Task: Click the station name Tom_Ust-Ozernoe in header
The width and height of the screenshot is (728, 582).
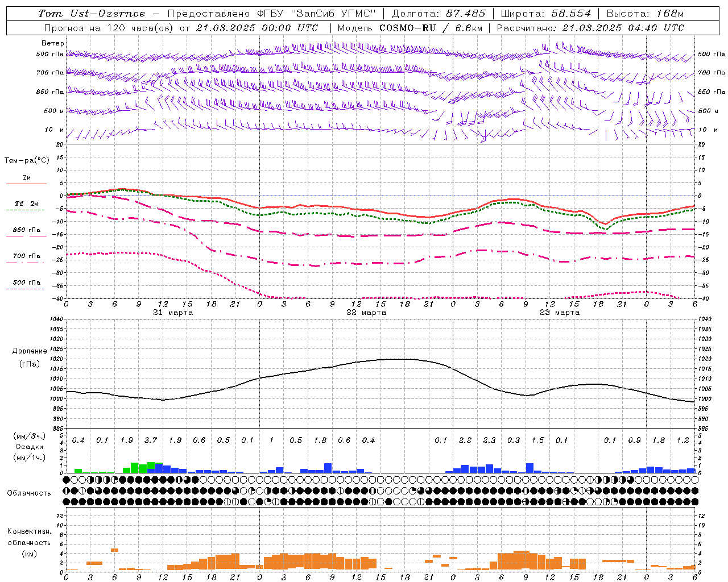Action: 92,14
